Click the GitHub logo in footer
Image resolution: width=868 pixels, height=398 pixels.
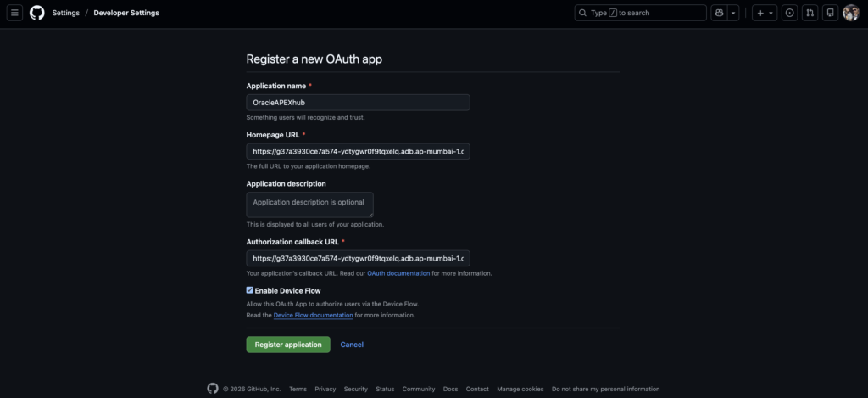213,389
